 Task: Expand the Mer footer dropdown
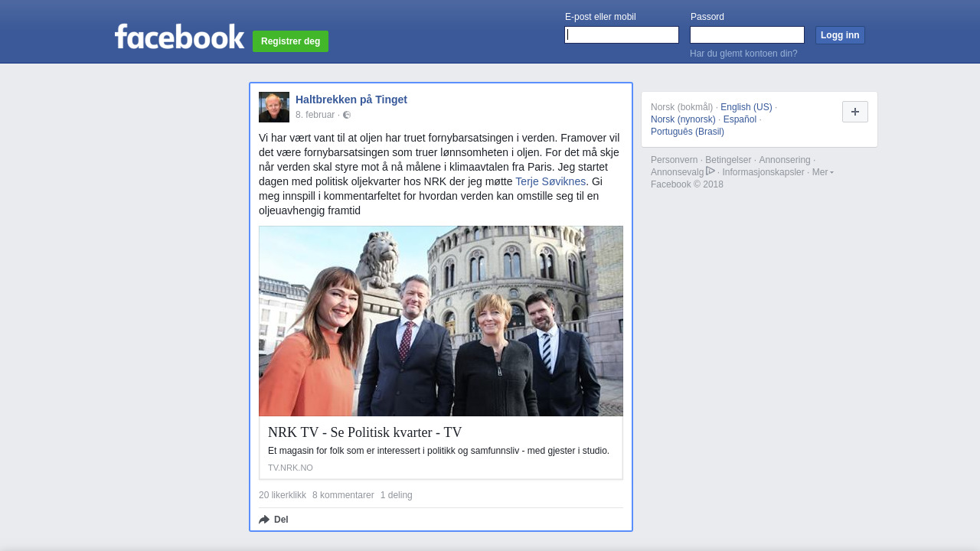click(x=822, y=172)
